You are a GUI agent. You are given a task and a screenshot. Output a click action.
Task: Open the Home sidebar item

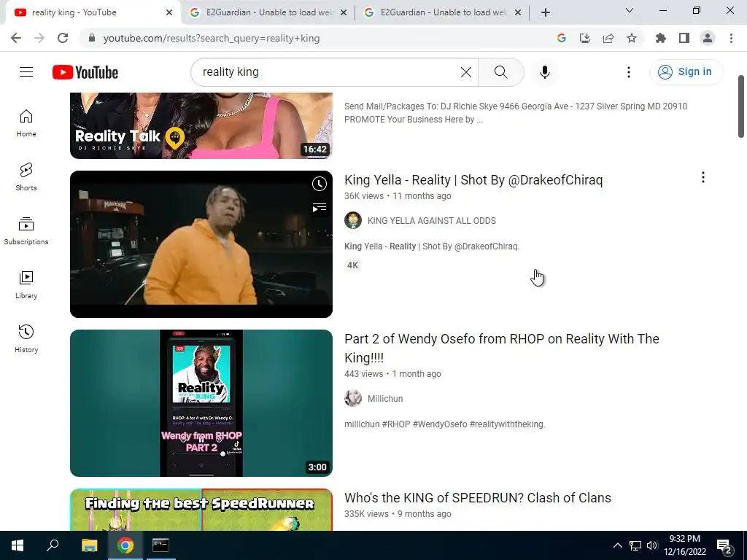[x=26, y=123]
